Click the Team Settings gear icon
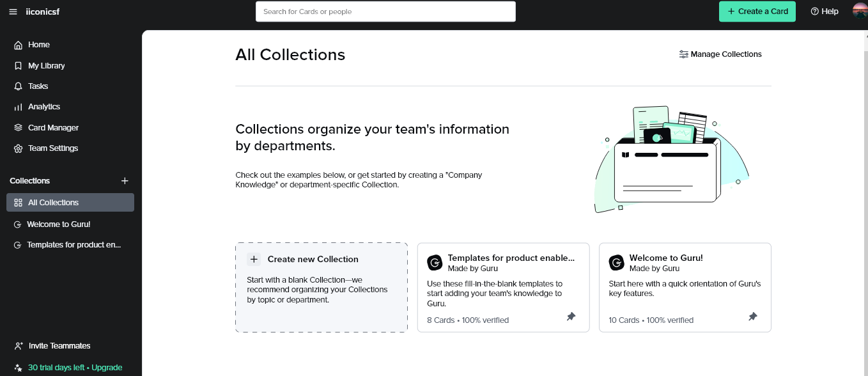868x376 pixels. 18,148
